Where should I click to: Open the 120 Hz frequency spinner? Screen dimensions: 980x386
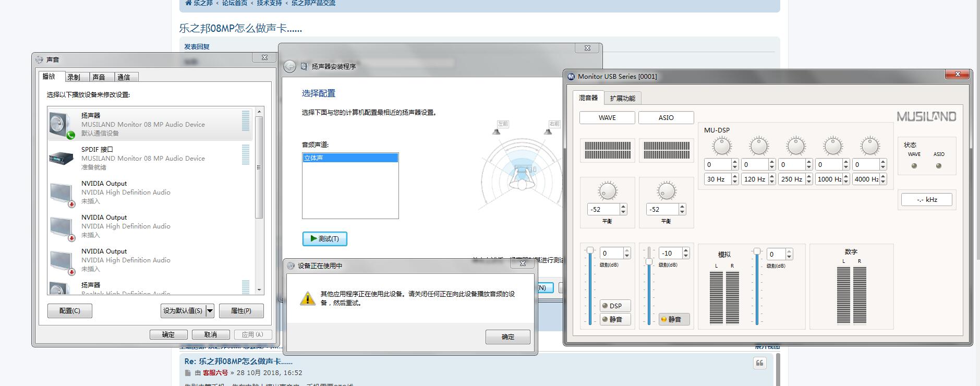[x=771, y=179]
